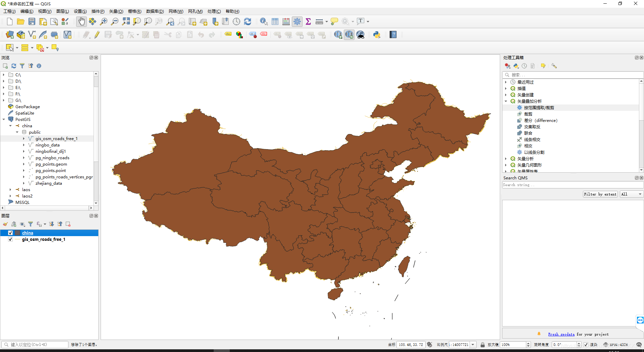644x352 pixels.
Task: Open Processing toolbox options wrench icon
Action: (554, 66)
